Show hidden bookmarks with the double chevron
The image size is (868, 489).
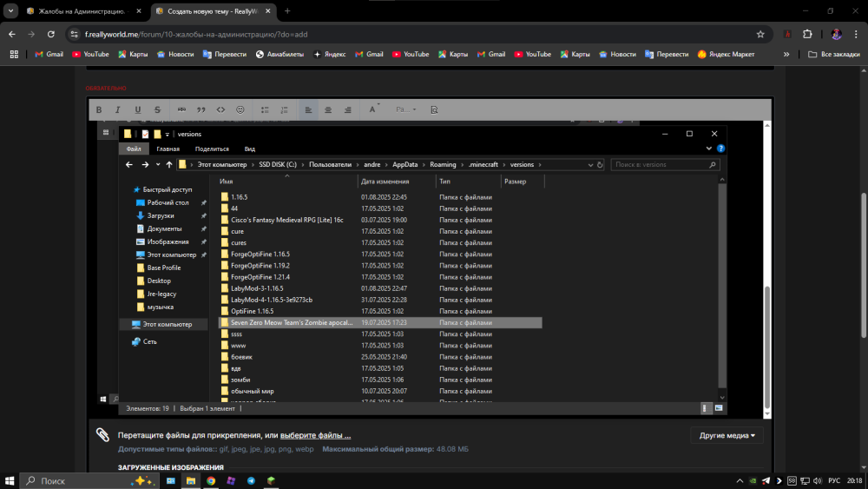point(786,54)
